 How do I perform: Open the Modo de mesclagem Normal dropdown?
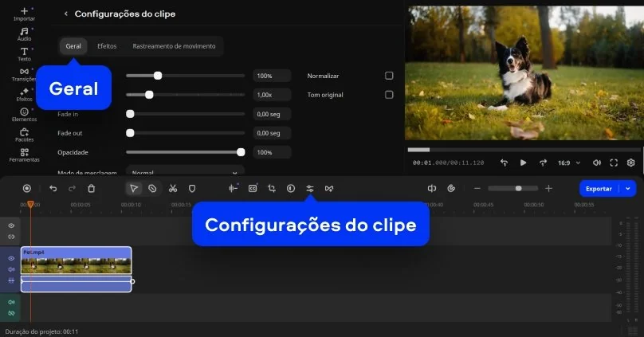pyautogui.click(x=185, y=172)
